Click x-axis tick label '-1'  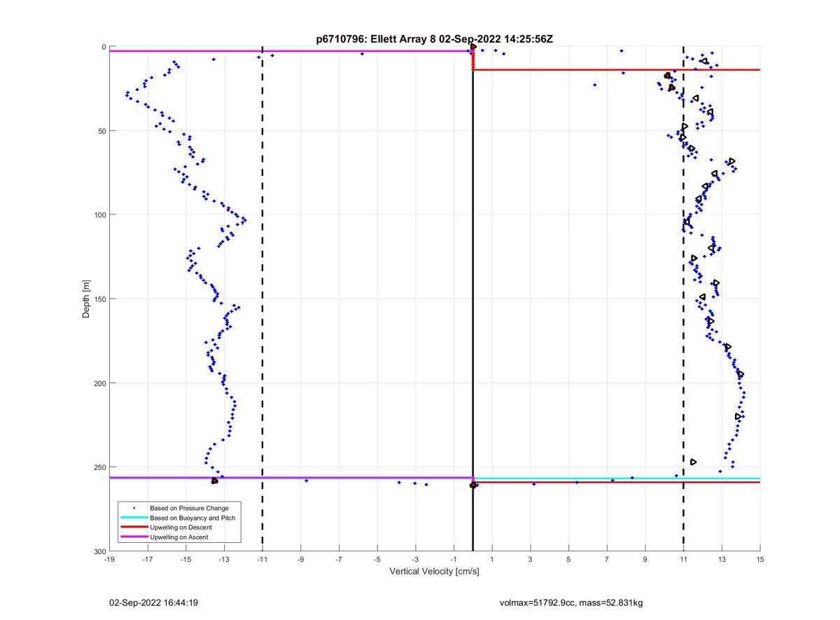tap(454, 559)
